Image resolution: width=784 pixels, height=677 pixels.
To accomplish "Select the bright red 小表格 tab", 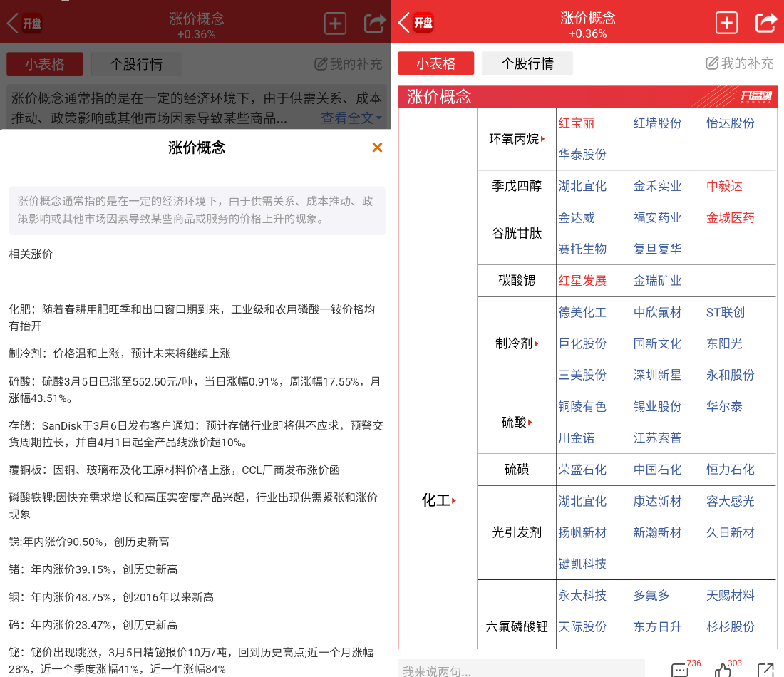I will 436,63.
